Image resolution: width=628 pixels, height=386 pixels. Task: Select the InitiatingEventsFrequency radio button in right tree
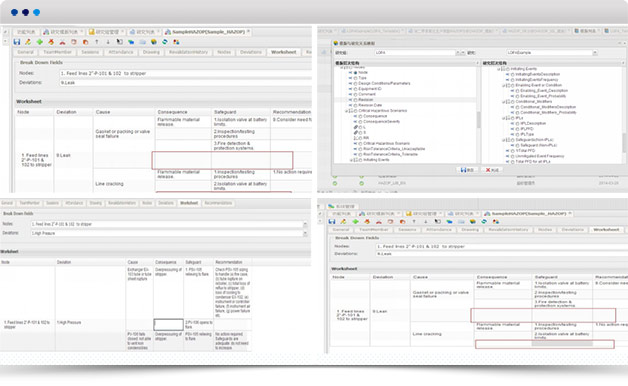pos(512,80)
